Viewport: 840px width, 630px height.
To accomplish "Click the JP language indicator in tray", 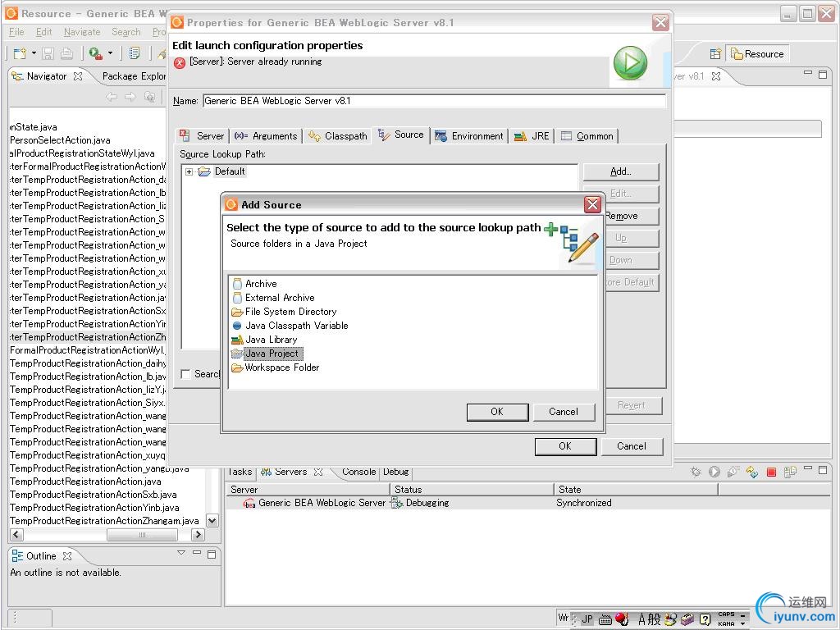I will (x=587, y=619).
